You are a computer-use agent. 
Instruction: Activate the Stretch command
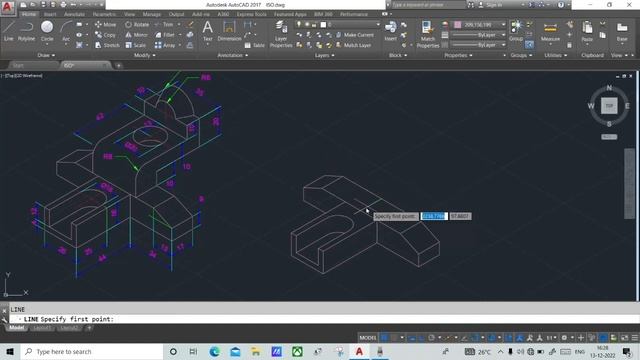(107, 45)
